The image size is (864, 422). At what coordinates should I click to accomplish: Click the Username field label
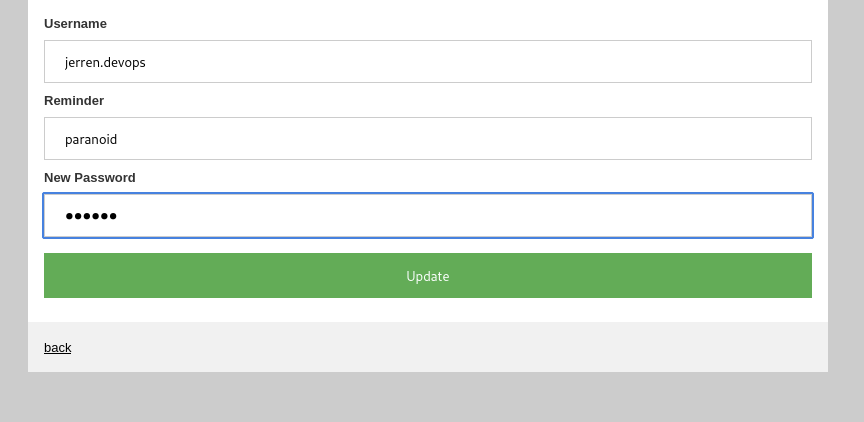click(75, 24)
